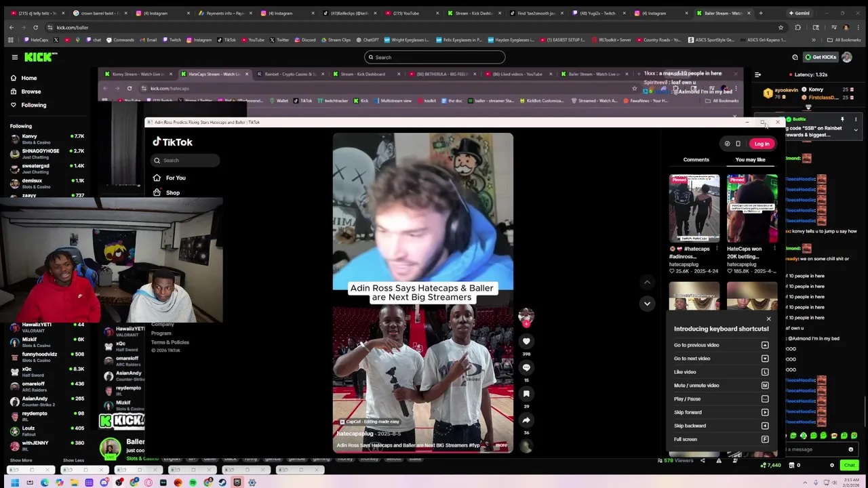Expand the pinned BotRix message

[856, 129]
